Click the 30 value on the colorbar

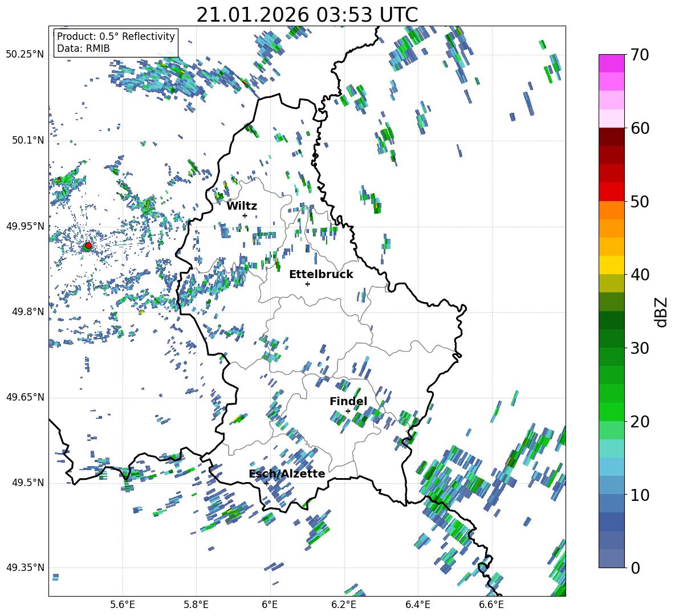tap(640, 348)
